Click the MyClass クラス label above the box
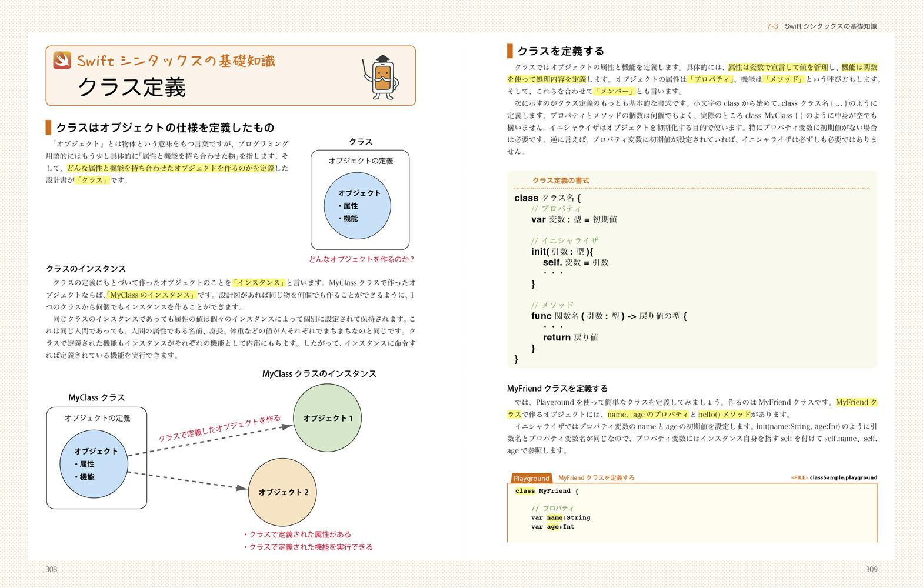 coord(96,398)
